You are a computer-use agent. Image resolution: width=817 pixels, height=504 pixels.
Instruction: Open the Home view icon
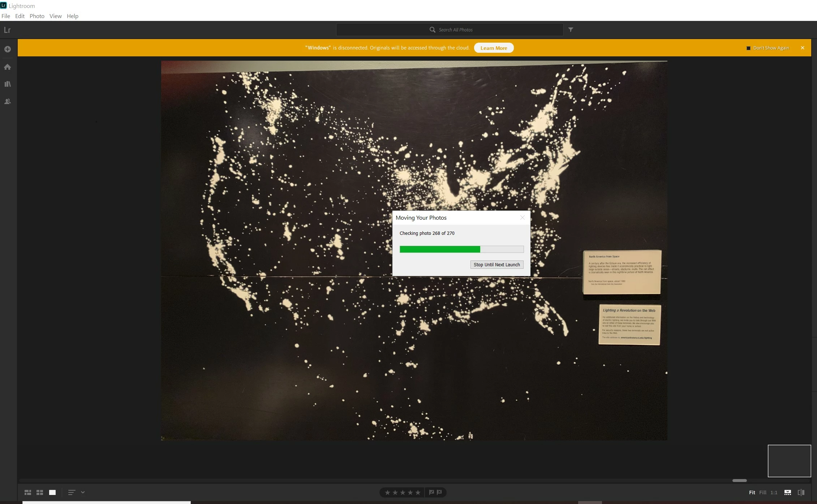8,67
